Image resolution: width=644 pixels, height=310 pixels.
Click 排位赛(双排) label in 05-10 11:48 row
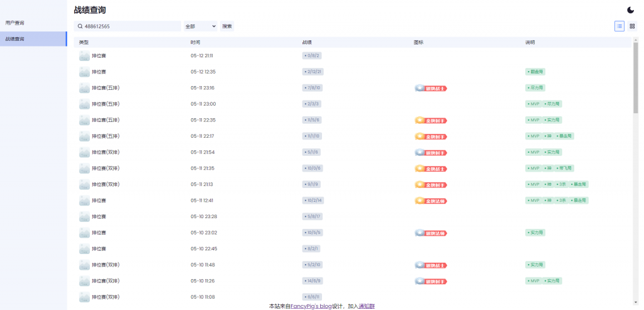point(106,265)
